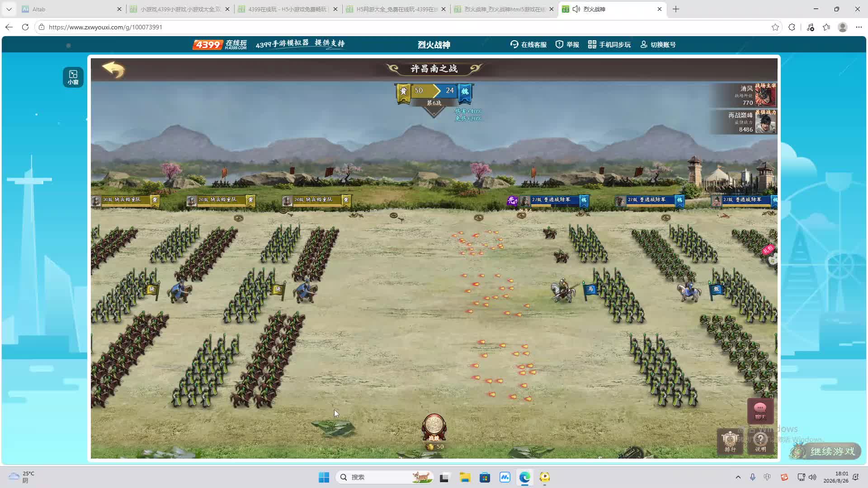Open the browser favorites list

(x=826, y=27)
